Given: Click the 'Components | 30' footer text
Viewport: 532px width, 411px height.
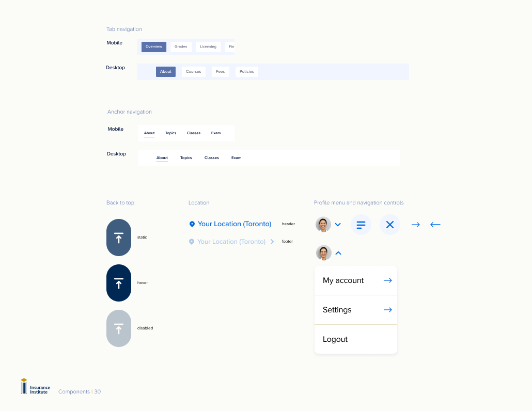Looking at the screenshot, I should (x=80, y=392).
